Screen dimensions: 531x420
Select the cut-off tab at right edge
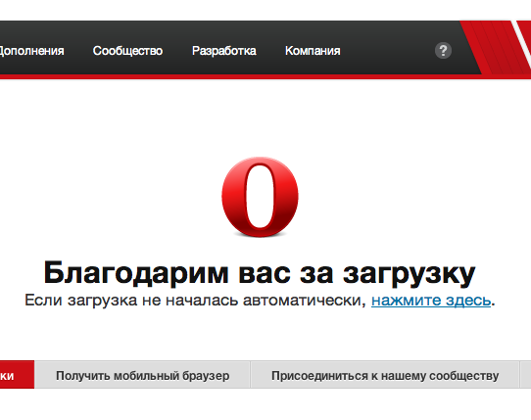[525, 375]
